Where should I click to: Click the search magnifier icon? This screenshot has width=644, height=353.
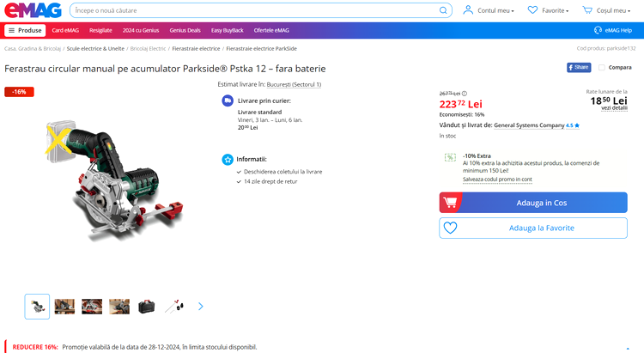[443, 10]
